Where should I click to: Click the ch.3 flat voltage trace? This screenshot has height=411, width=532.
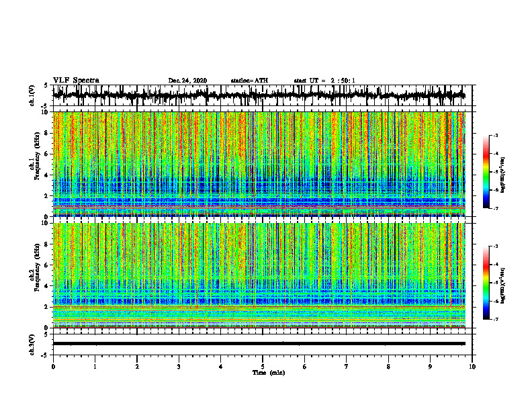[x=259, y=344]
